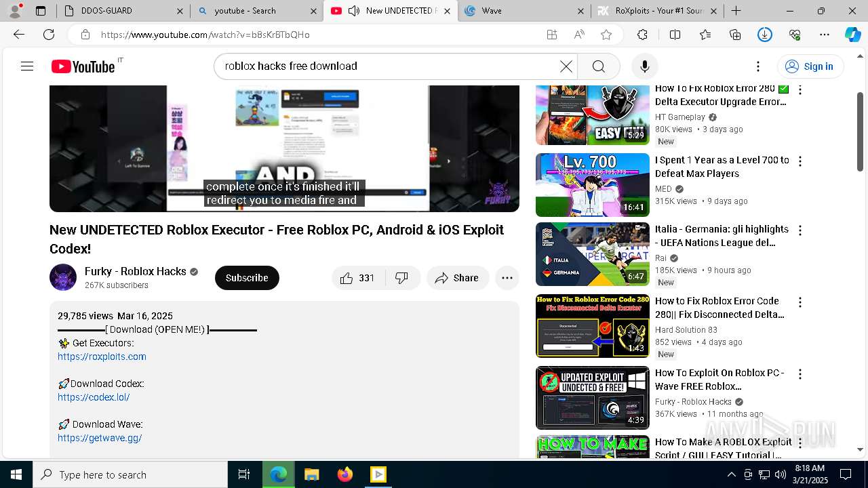The height and width of the screenshot is (488, 868).
Task: Click the browser address bar URL
Action: [x=205, y=35]
